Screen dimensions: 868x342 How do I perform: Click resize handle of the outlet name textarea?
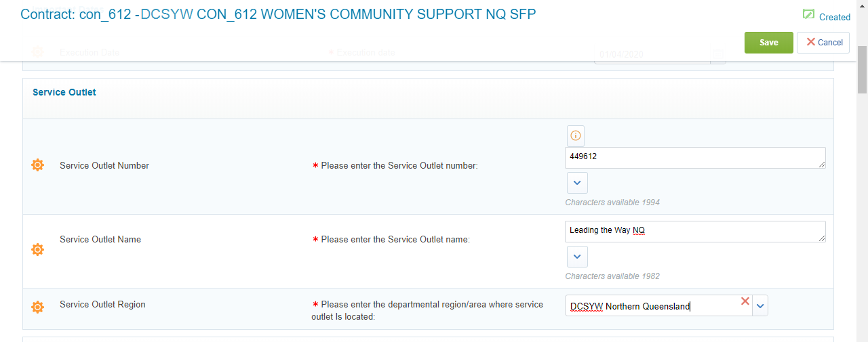[823, 238]
